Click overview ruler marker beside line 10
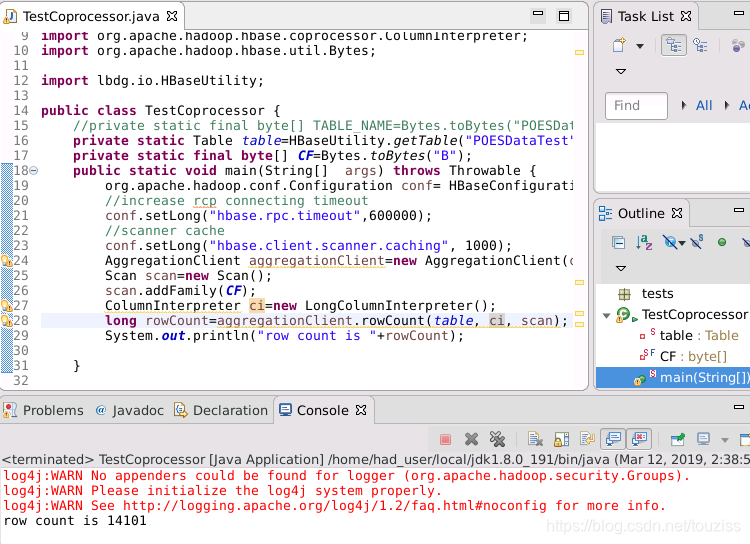The height and width of the screenshot is (544, 750). (x=579, y=53)
